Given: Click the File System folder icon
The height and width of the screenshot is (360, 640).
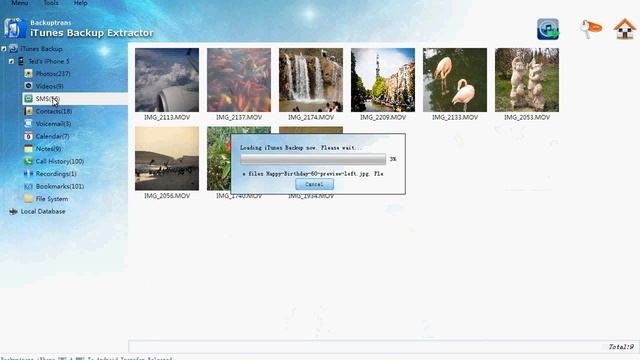Looking at the screenshot, I should (28, 199).
